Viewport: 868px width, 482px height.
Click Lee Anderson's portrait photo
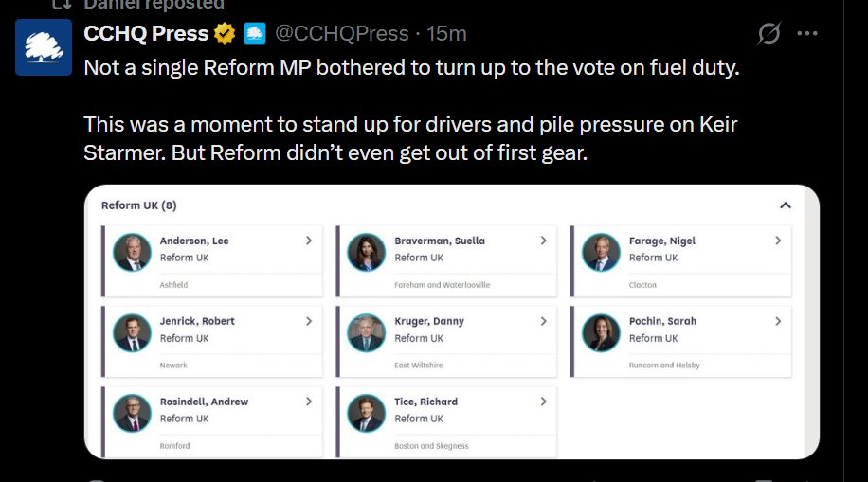[x=132, y=253]
